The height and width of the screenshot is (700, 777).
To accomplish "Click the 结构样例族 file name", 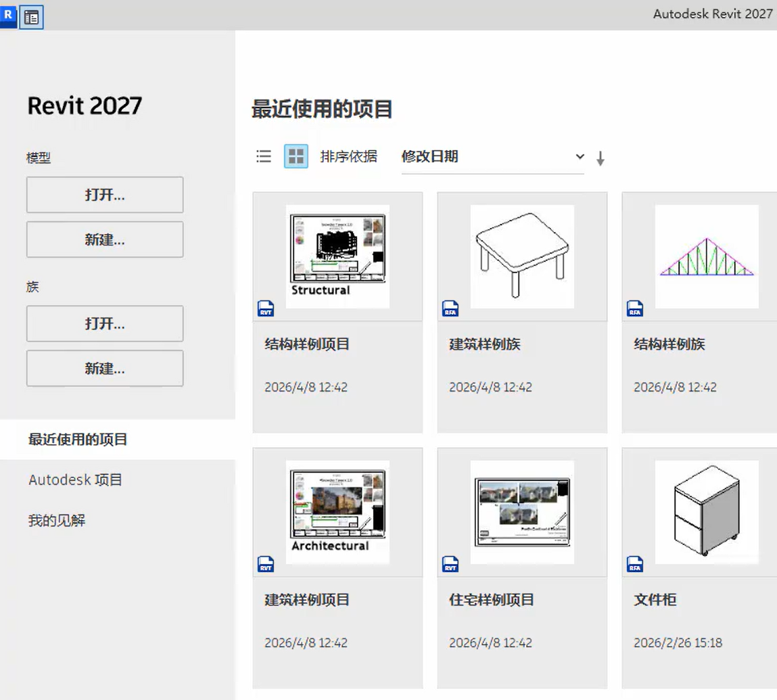I will (669, 344).
